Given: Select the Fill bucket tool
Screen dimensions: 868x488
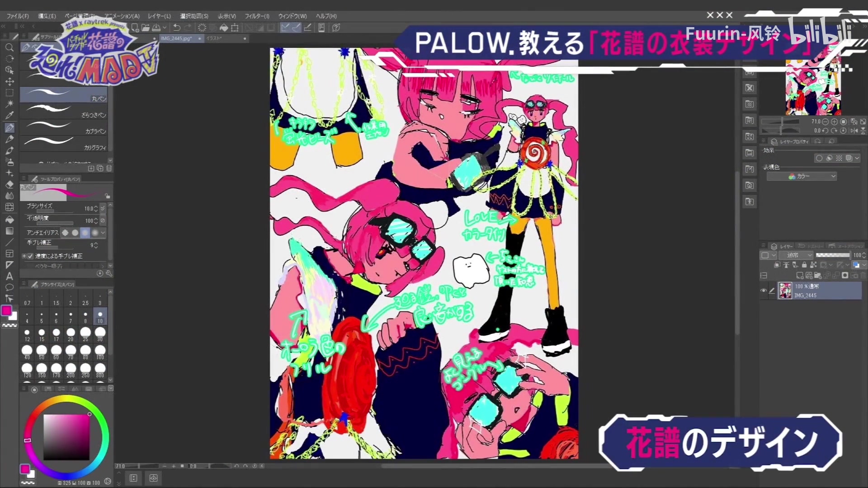Looking at the screenshot, I should pos(9,220).
